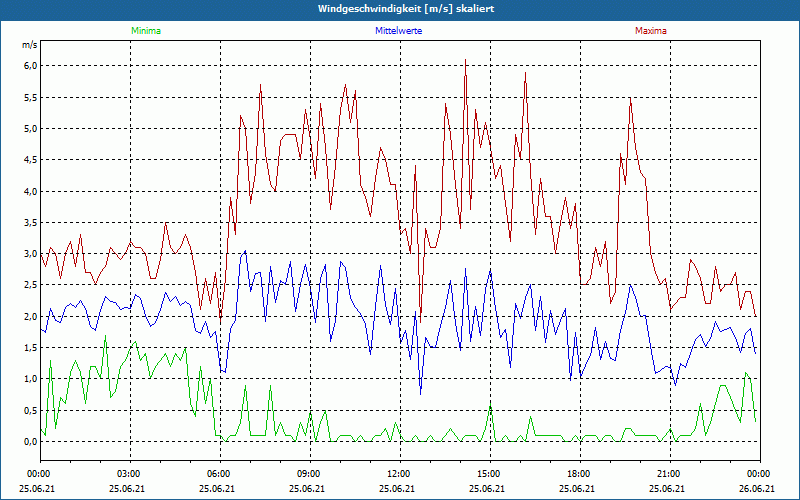Image resolution: width=800 pixels, height=500 pixels.
Task: Click the 18:00 time axis marker
Action: click(x=579, y=473)
